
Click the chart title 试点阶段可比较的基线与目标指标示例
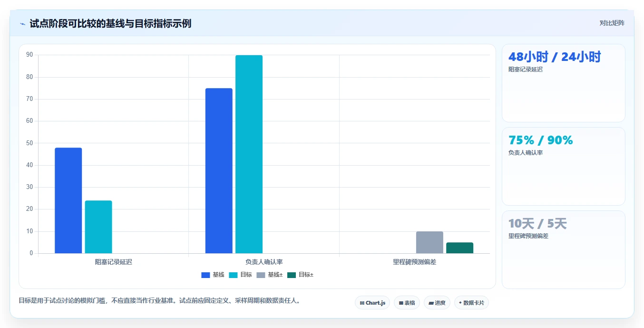coord(110,23)
